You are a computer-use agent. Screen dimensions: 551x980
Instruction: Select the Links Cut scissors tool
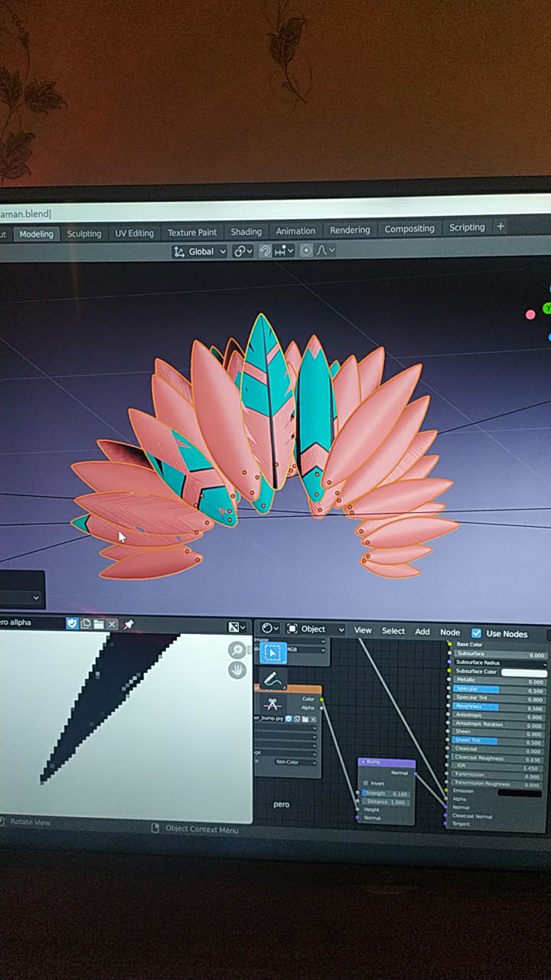[272, 705]
